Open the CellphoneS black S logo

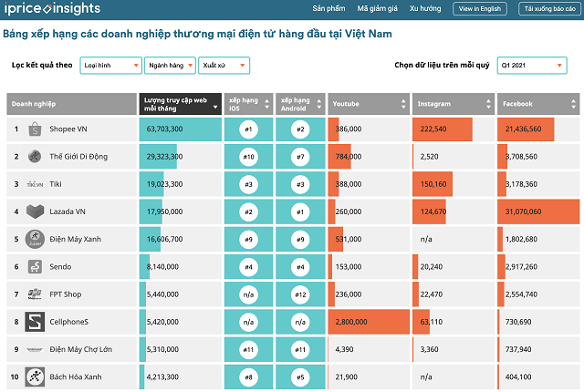point(35,322)
